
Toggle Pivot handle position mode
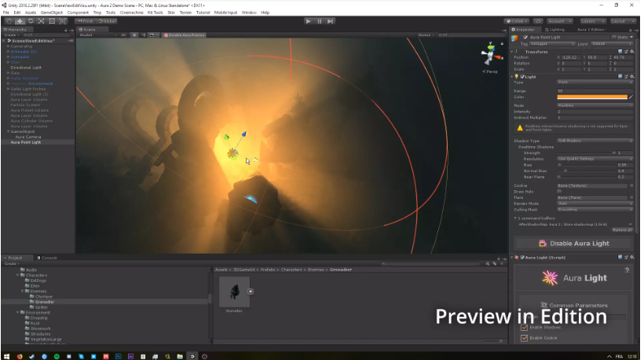point(86,21)
